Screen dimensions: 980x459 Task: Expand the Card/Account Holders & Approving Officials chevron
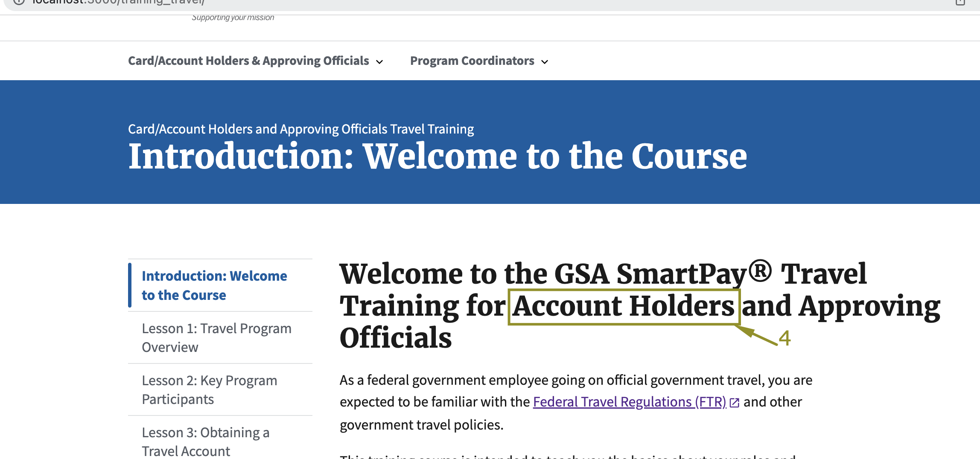point(379,62)
